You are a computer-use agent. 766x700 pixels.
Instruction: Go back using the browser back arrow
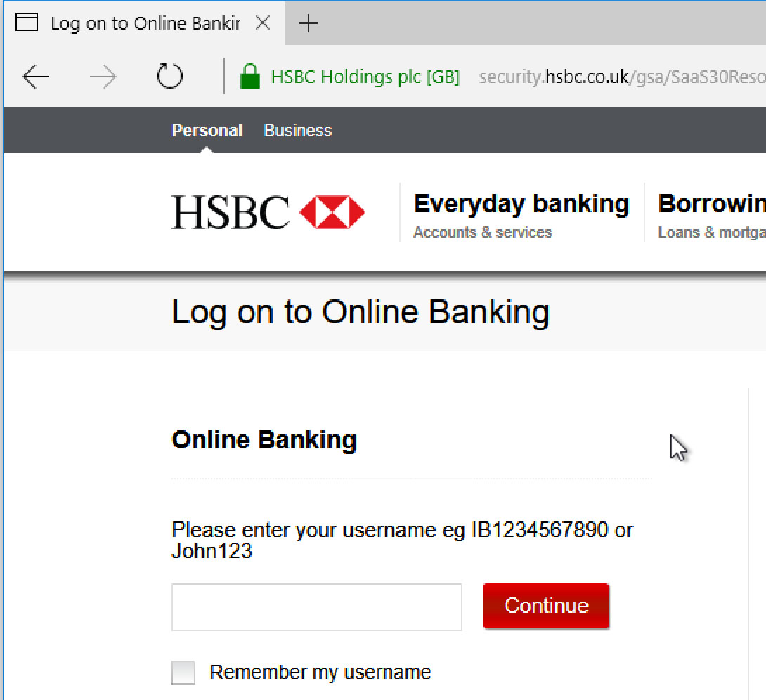click(x=36, y=77)
